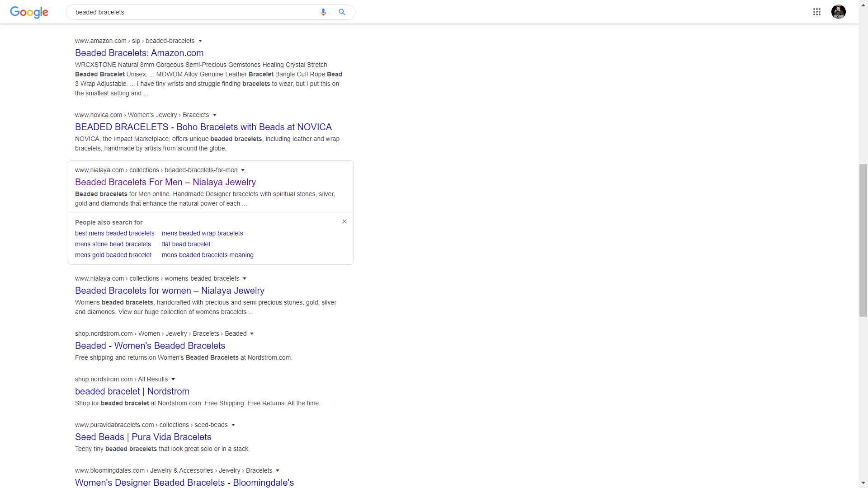Click the nialaya.com beaded-bracelets-for-men breadcrumb
The height and width of the screenshot is (488, 868).
tap(156, 170)
